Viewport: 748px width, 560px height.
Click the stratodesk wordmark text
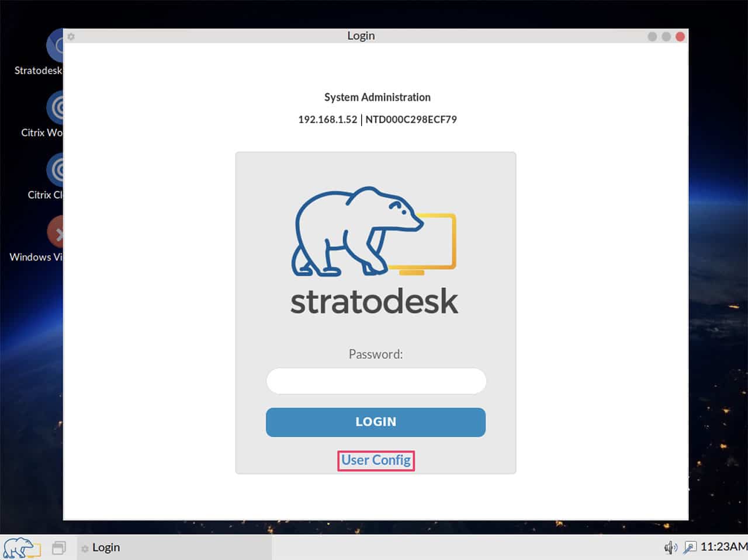click(374, 301)
